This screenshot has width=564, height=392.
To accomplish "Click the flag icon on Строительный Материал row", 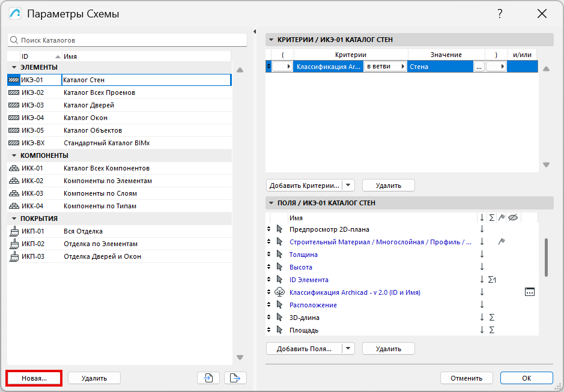I will click(x=502, y=242).
